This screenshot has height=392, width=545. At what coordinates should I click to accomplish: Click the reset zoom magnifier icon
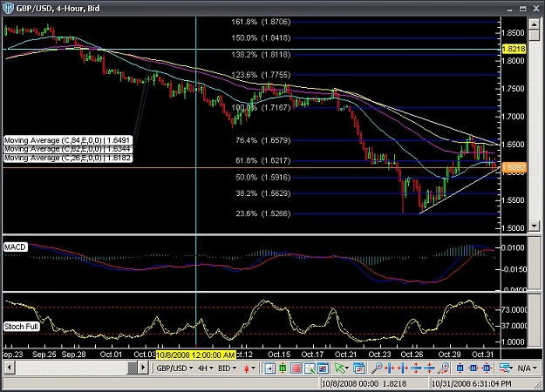[x=444, y=368]
